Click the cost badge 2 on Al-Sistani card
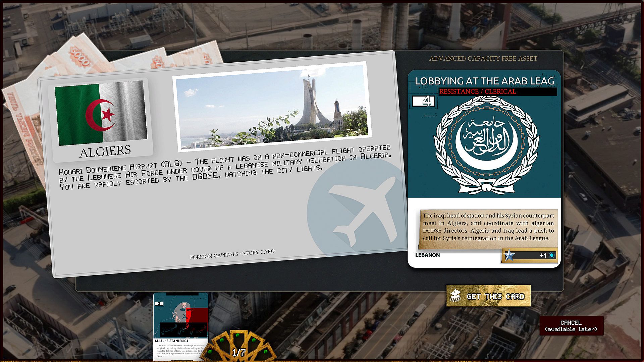644x362 pixels. pyautogui.click(x=159, y=304)
